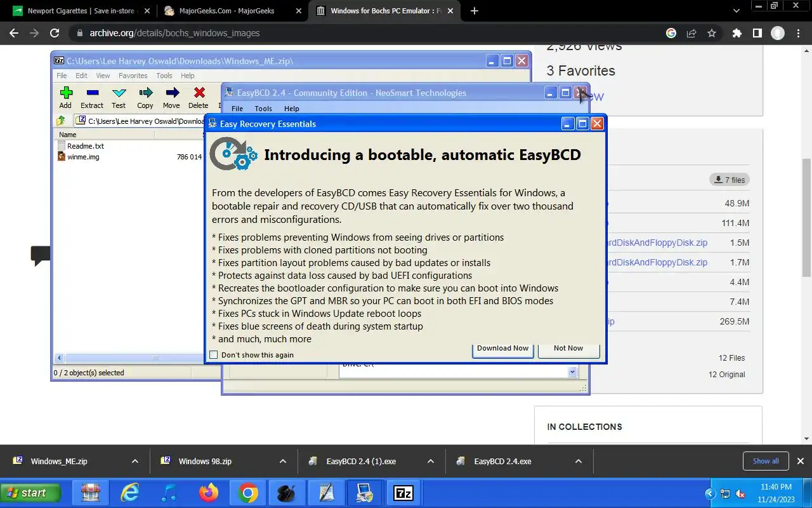The height and width of the screenshot is (508, 812).
Task: Open Chrome tab search chevron
Action: pos(737,11)
